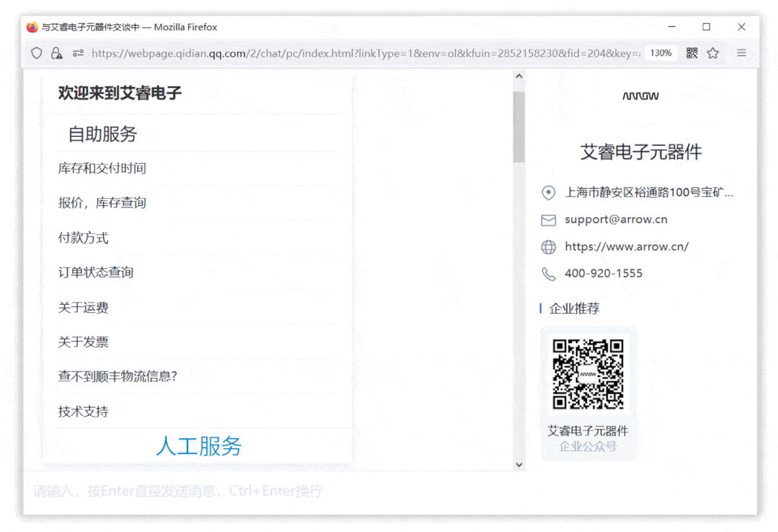Screen dimensions: 778x532
Task: Click the QR code icon in the toolbar
Action: coord(691,53)
